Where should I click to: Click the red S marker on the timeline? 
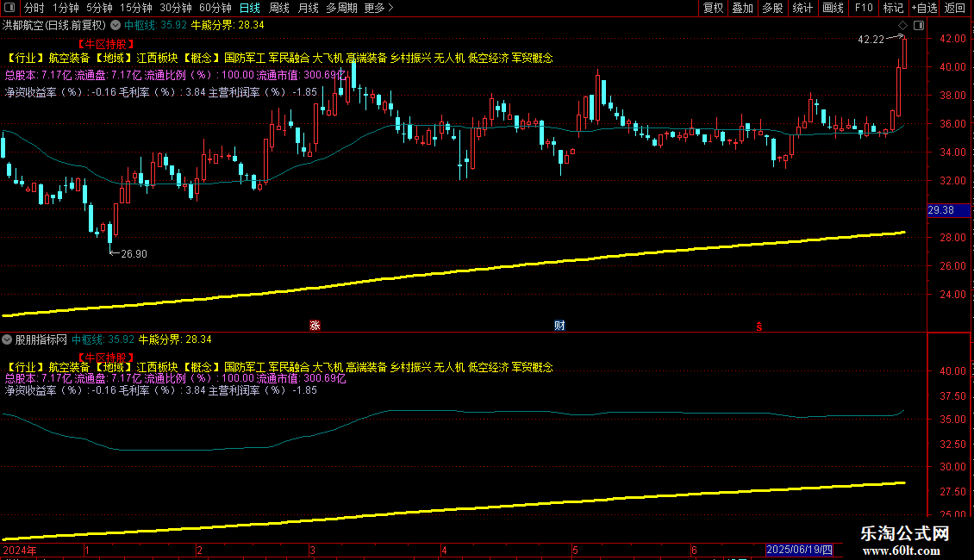click(759, 327)
